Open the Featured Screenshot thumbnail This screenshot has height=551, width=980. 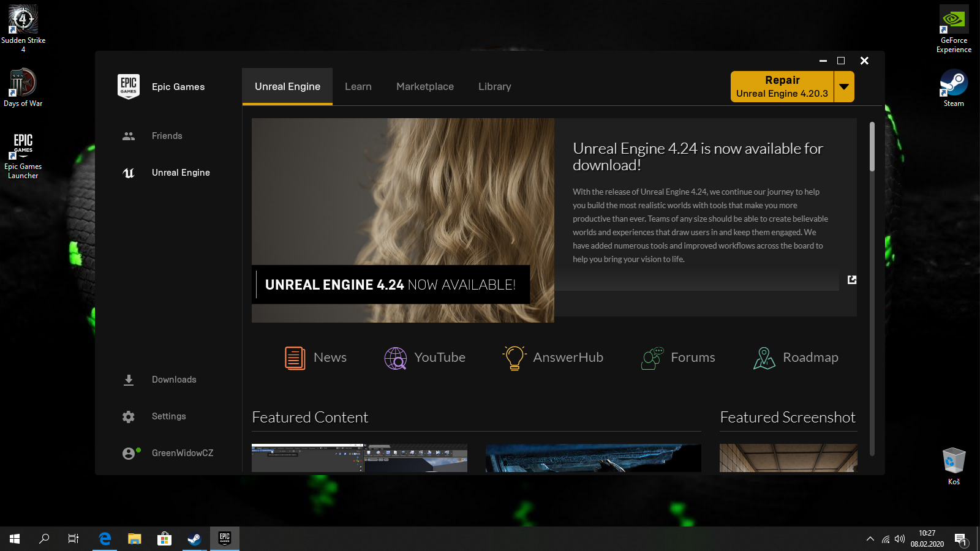coord(788,458)
